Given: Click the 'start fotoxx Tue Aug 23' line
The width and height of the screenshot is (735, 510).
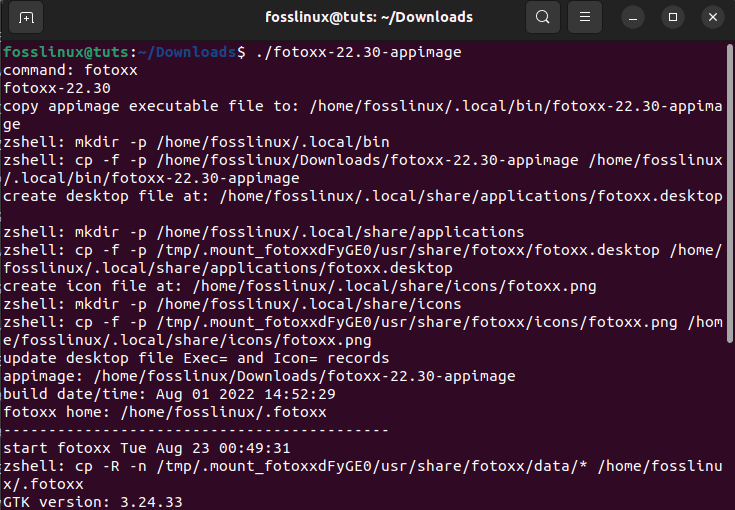Looking at the screenshot, I should [146, 448].
